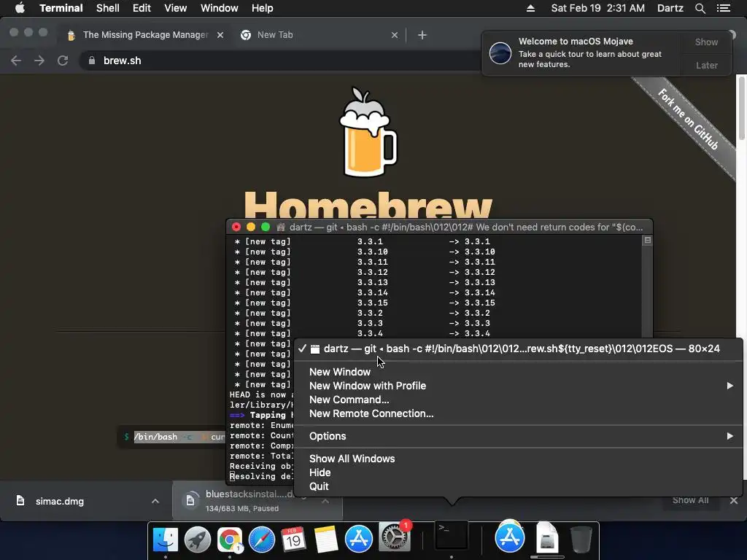Open System Preferences gear with badge
Screen dimensions: 747x560
[x=394, y=537]
